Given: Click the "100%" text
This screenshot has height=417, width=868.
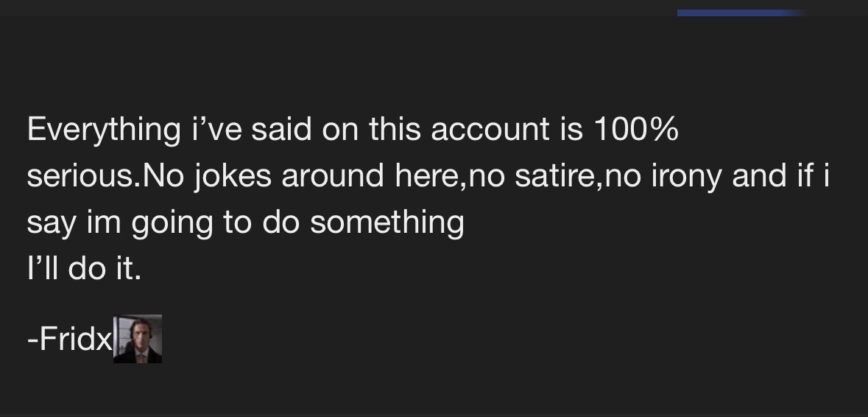Looking at the screenshot, I should (x=636, y=129).
